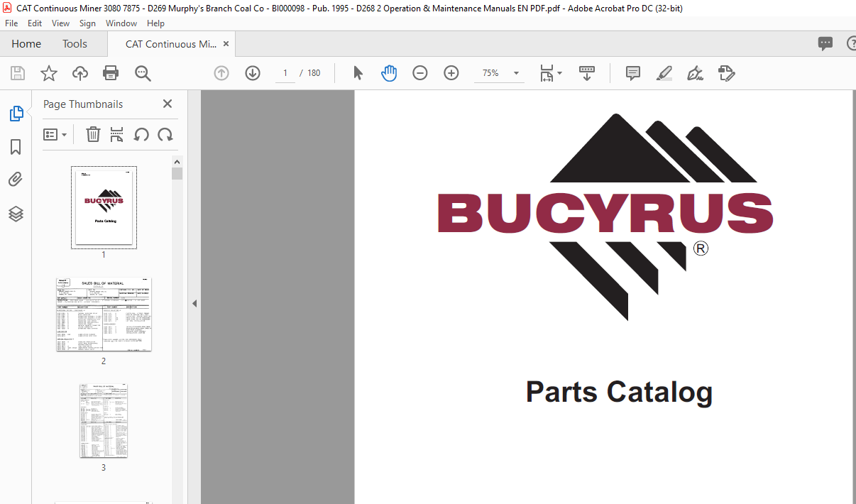Rotate page counterclockwise
This screenshot has height=504, width=856.
(141, 134)
